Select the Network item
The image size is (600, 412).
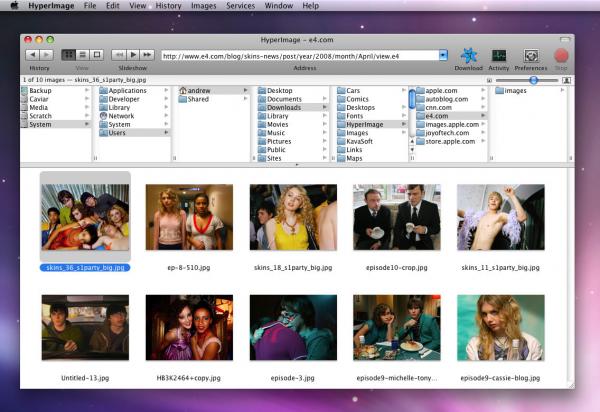tap(134, 116)
